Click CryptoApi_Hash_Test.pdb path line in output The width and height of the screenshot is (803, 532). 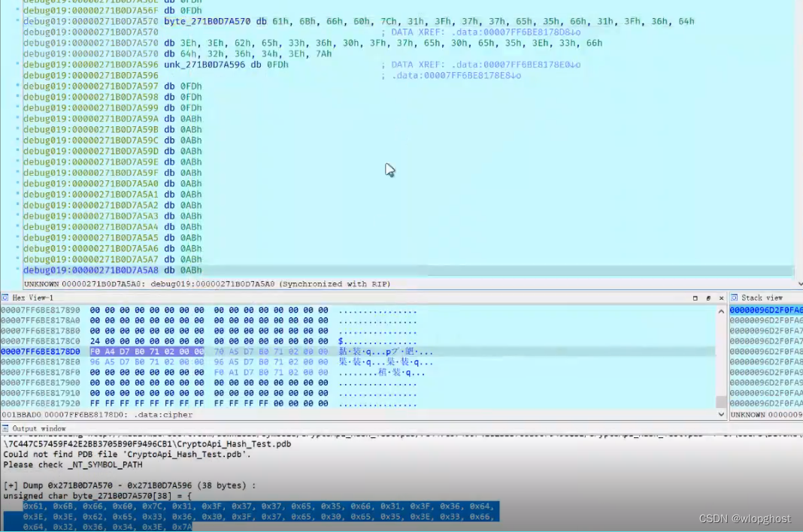147,444
